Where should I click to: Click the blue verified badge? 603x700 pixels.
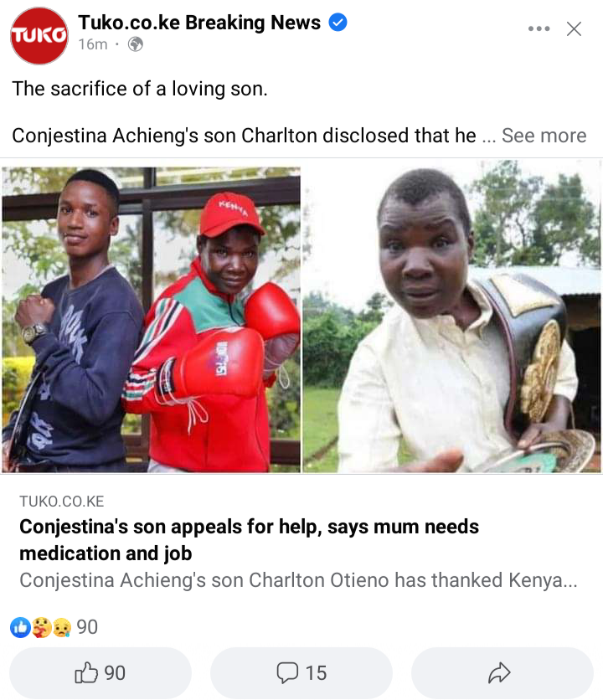tap(338, 23)
